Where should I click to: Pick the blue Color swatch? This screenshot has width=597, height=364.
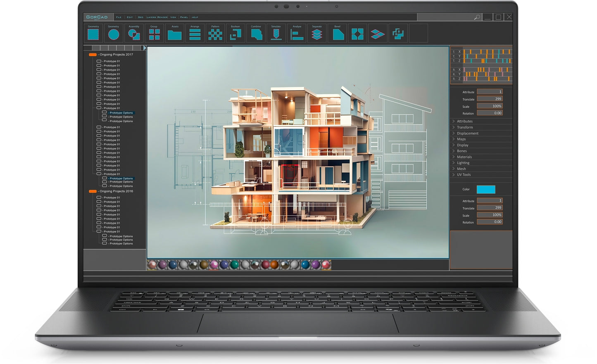tap(486, 189)
